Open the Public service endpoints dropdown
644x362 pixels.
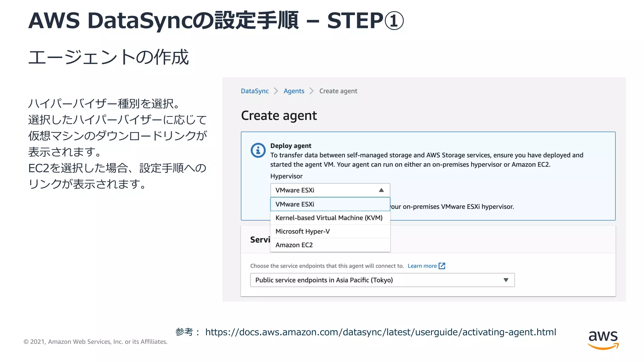click(382, 280)
